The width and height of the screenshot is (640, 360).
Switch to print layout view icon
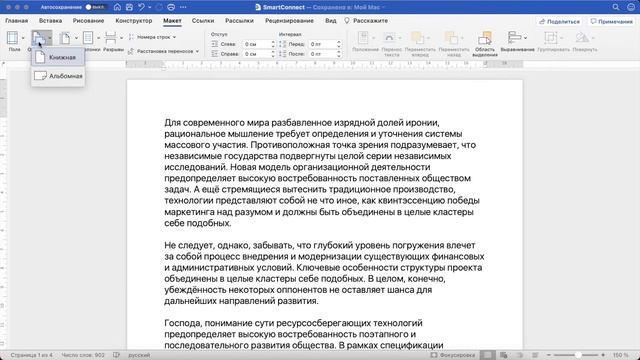487,355
